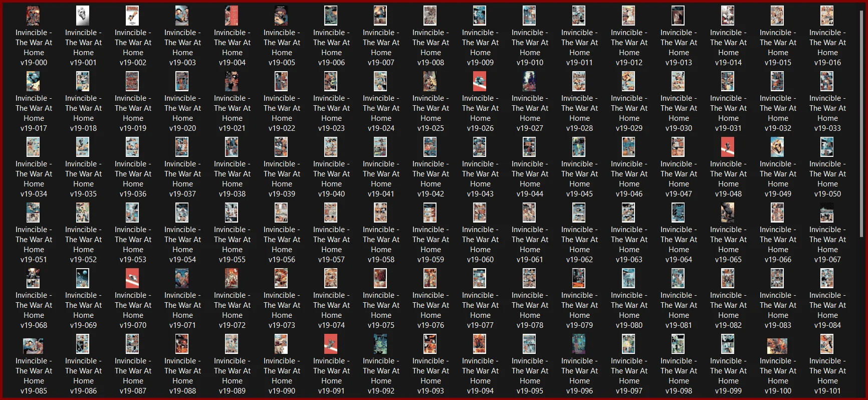The width and height of the screenshot is (868, 400).
Task: Click the v19-079 file thumbnail
Action: point(579,279)
